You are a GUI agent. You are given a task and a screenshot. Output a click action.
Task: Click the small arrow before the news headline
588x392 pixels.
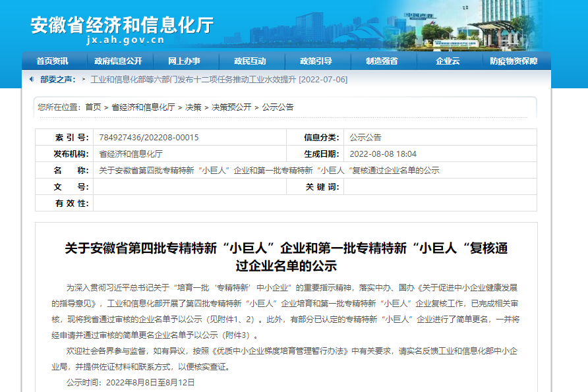tap(84, 80)
